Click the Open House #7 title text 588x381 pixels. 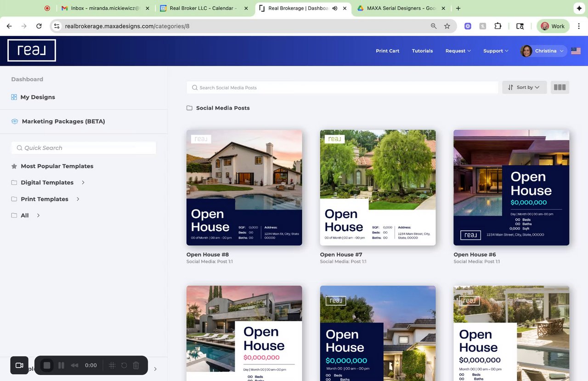tap(341, 255)
